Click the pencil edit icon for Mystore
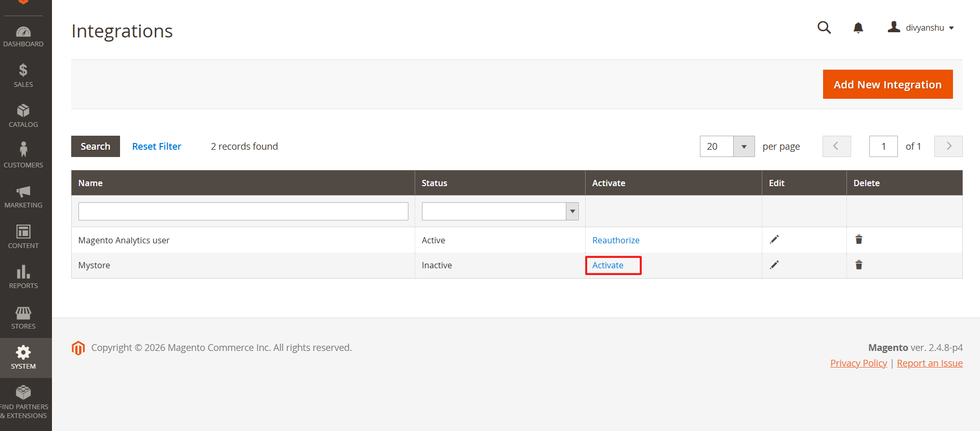Image resolution: width=980 pixels, height=431 pixels. pyautogui.click(x=774, y=265)
